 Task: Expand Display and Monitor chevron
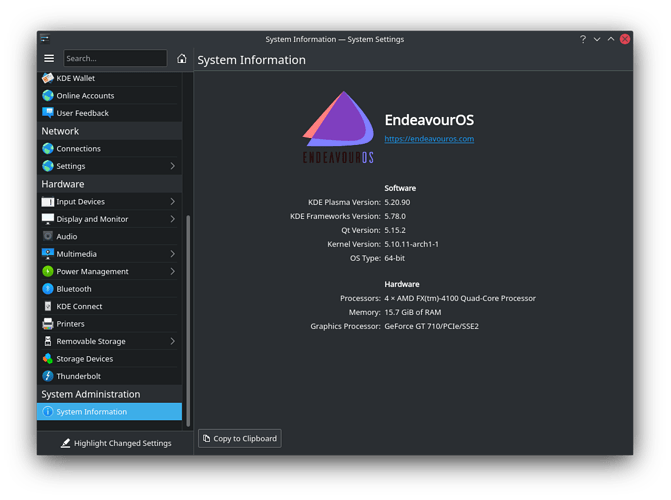(x=172, y=219)
